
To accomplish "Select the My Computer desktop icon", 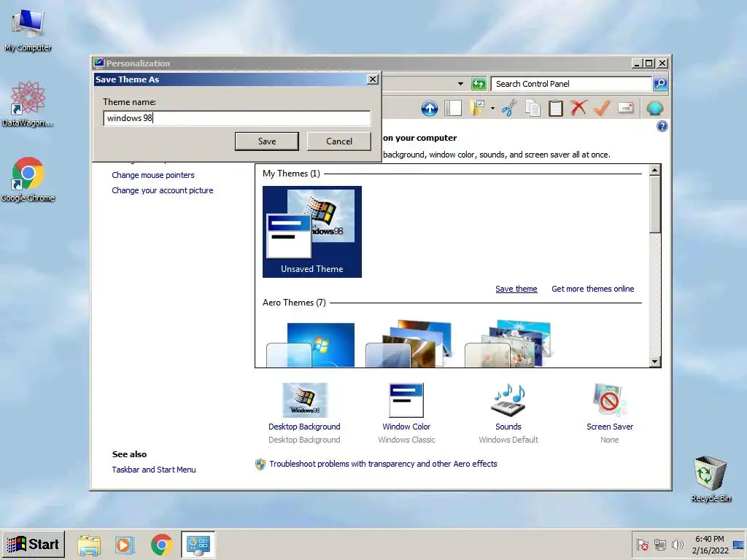I will (28, 31).
